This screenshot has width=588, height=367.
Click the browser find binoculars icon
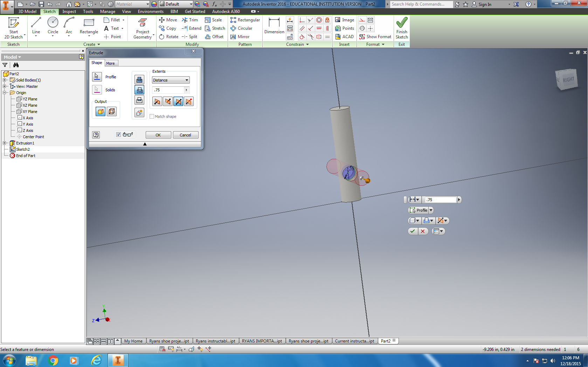pyautogui.click(x=16, y=65)
